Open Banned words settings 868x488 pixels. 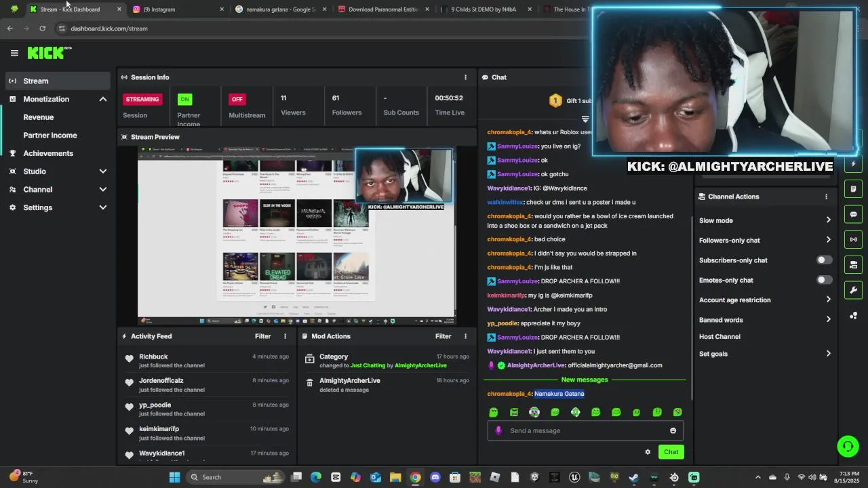[x=765, y=320]
